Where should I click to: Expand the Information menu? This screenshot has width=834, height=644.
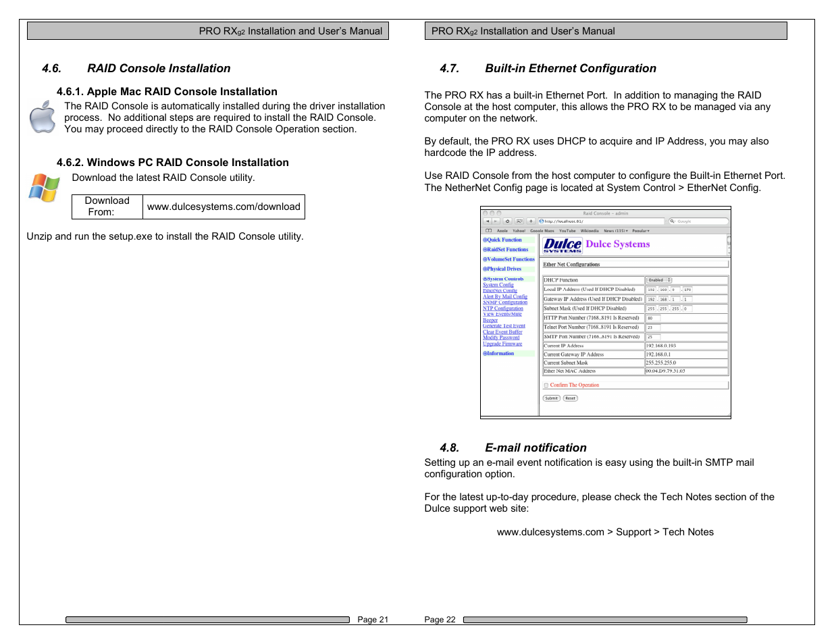[x=498, y=353]
